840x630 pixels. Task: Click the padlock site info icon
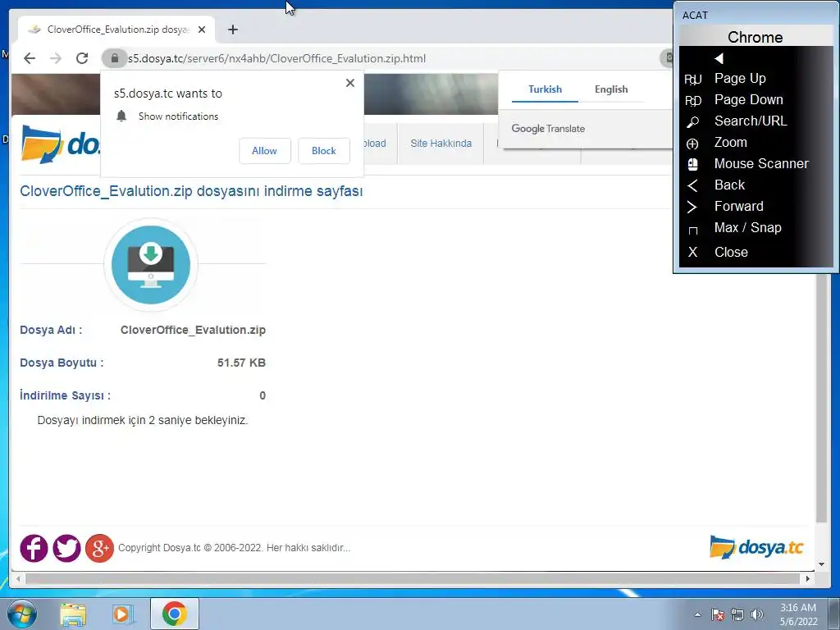[114, 58]
